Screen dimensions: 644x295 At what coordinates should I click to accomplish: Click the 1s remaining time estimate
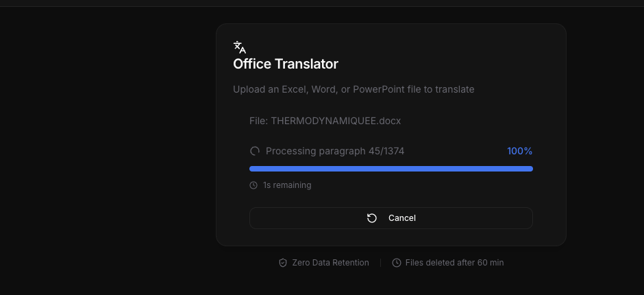(x=287, y=185)
